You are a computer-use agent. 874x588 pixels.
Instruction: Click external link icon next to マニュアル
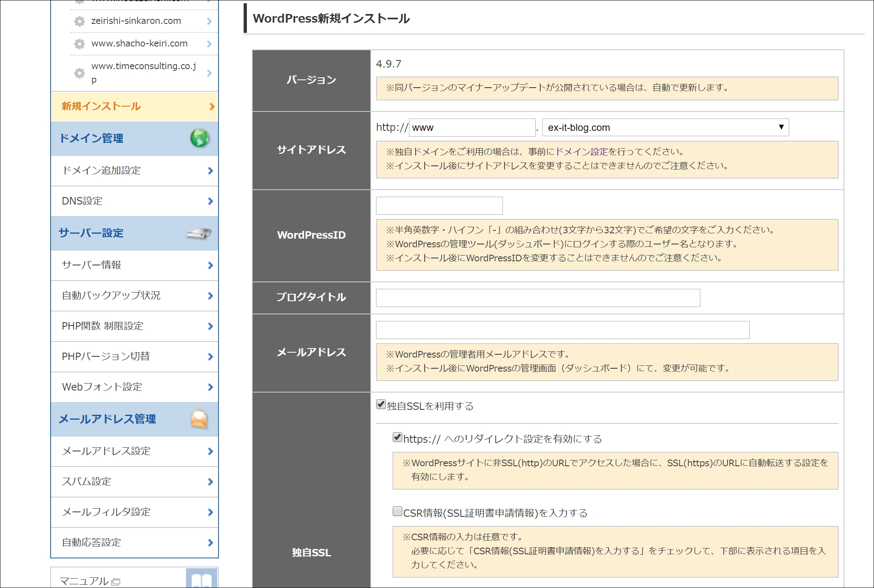[x=116, y=582]
